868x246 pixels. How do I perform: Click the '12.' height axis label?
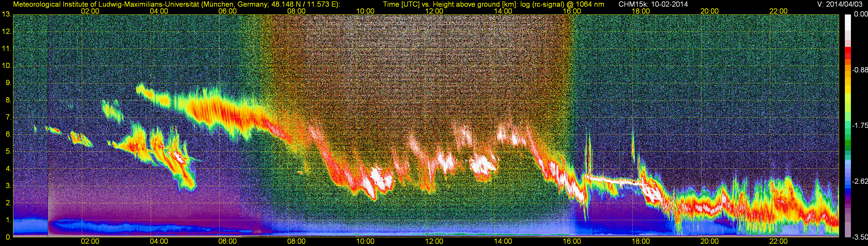(x=6, y=32)
